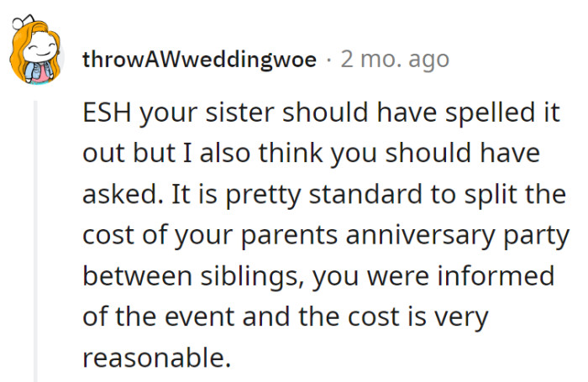Click the "2 mo. ago" timestamp
Image resolution: width=588 pixels, height=382 pixels.
tap(394, 60)
